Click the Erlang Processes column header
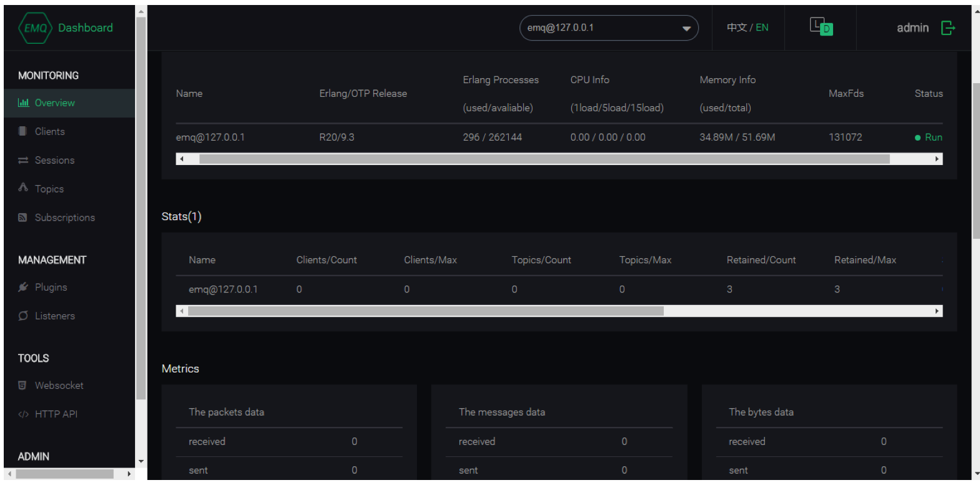The image size is (980, 485). pos(501,94)
